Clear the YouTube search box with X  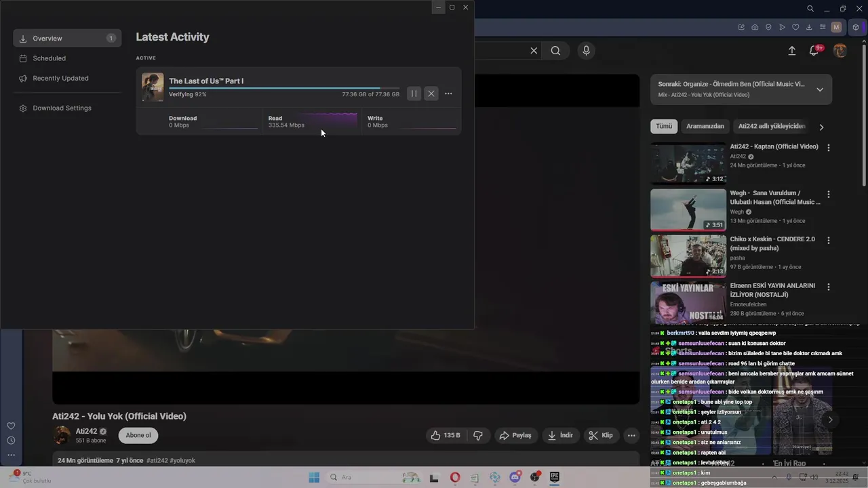(534, 51)
